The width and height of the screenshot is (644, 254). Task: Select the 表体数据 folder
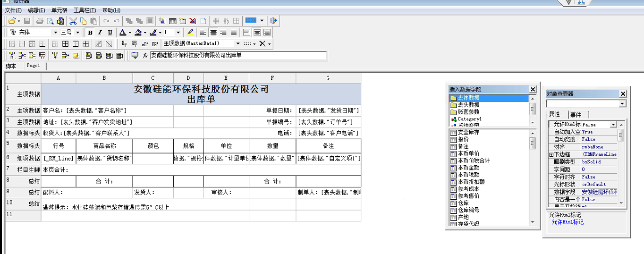468,98
